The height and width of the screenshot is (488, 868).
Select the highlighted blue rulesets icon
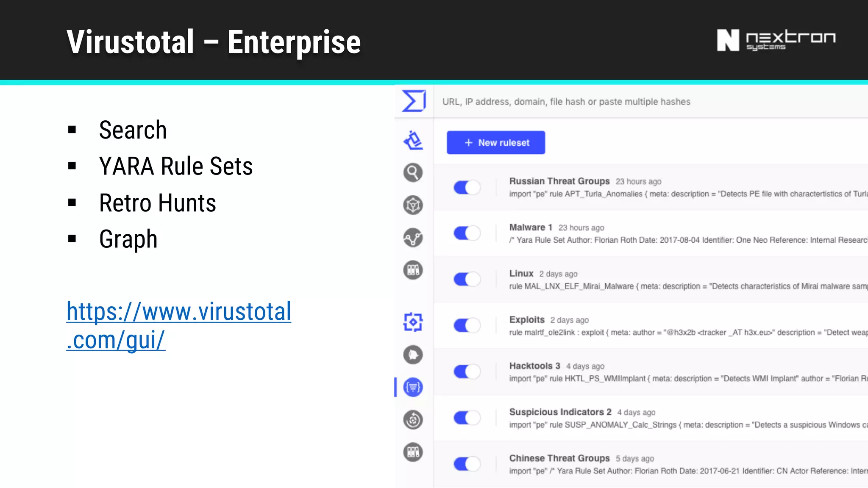click(x=413, y=387)
